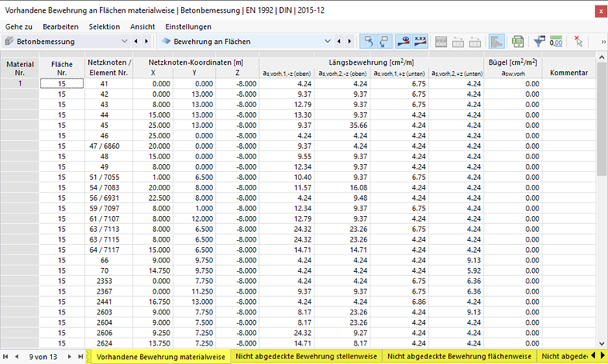This screenshot has height=364, width=608.
Task: Open the cut-off Nicht abgede… tab
Action: (x=563, y=356)
